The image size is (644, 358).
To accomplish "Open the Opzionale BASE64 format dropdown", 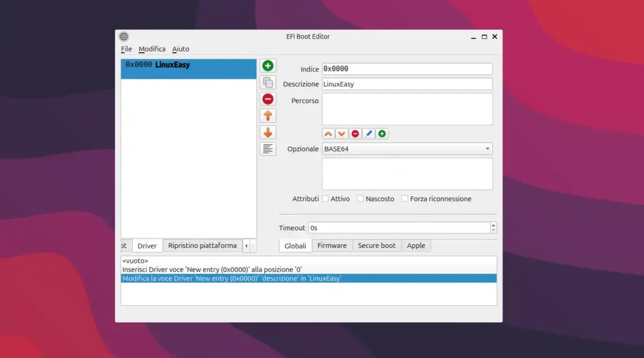I will tap(407, 148).
